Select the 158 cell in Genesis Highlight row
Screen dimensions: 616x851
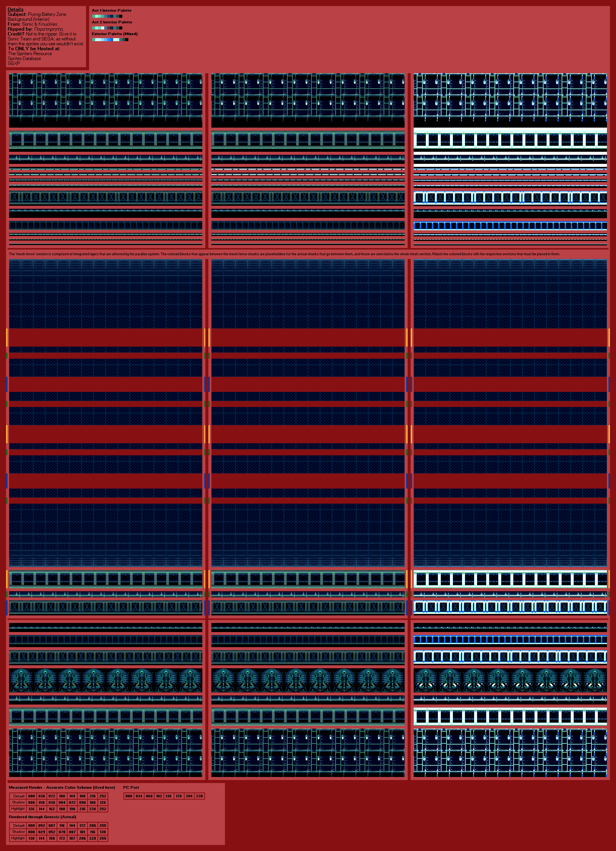pyautogui.click(x=52, y=839)
